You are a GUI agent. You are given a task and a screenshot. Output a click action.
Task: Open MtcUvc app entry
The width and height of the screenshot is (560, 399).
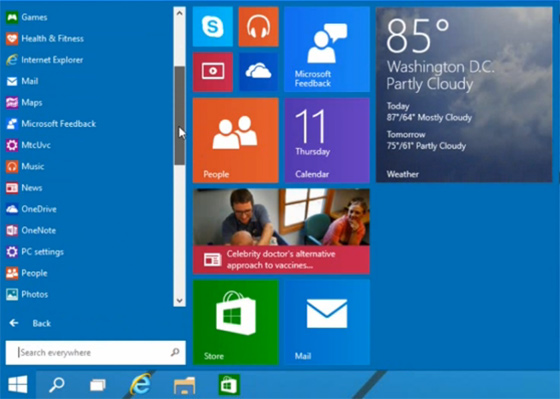tap(29, 145)
